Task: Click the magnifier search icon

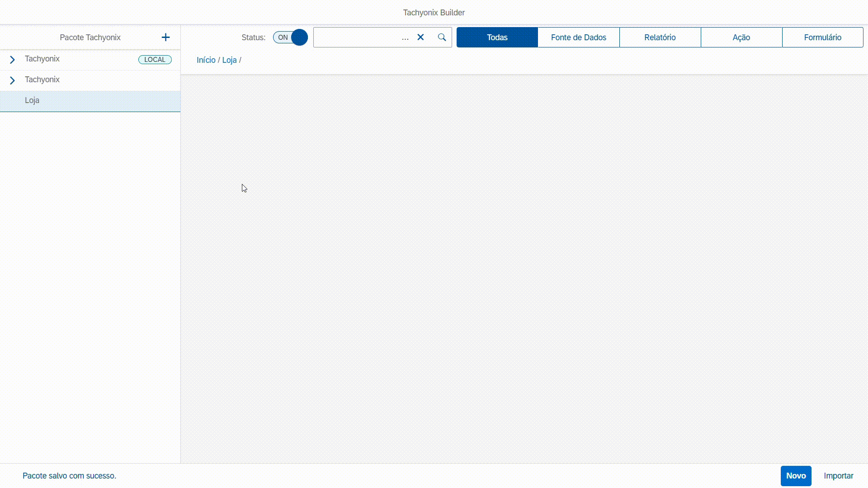Action: pos(442,38)
